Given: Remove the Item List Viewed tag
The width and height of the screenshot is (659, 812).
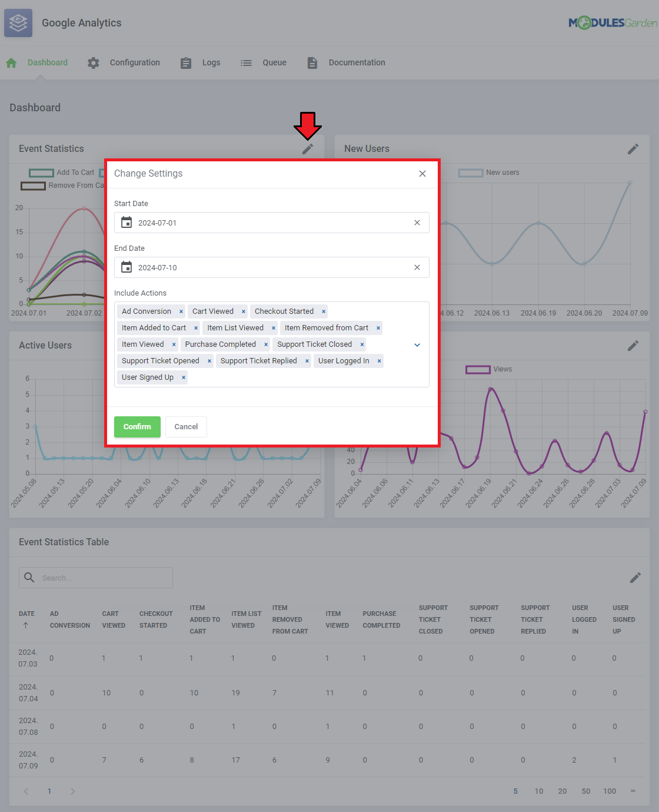Looking at the screenshot, I should [x=274, y=328].
